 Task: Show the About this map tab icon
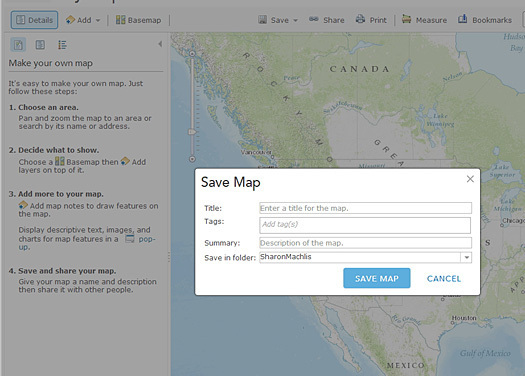(x=18, y=45)
